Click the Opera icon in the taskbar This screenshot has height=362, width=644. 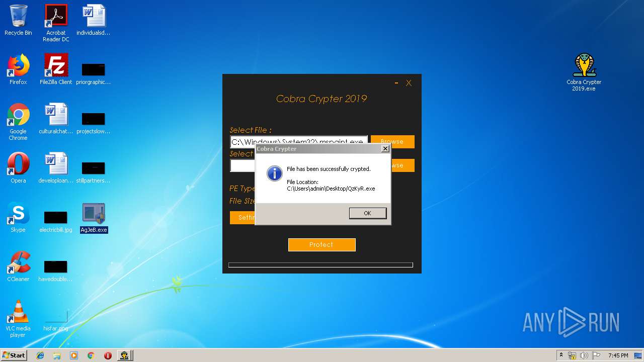point(108,355)
